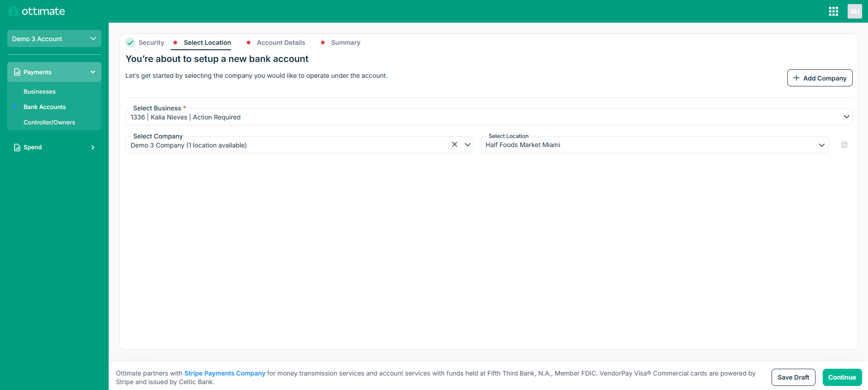The height and width of the screenshot is (390, 868).
Task: Go to Bank Accounts in sidebar
Action: [x=45, y=107]
